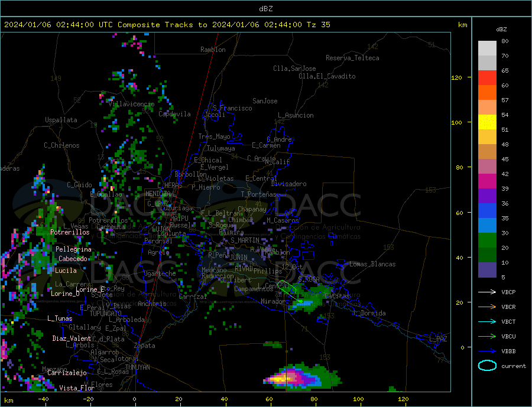The height and width of the screenshot is (407, 532).
Task: Click the Potrerillos pink label
Action: point(70,232)
